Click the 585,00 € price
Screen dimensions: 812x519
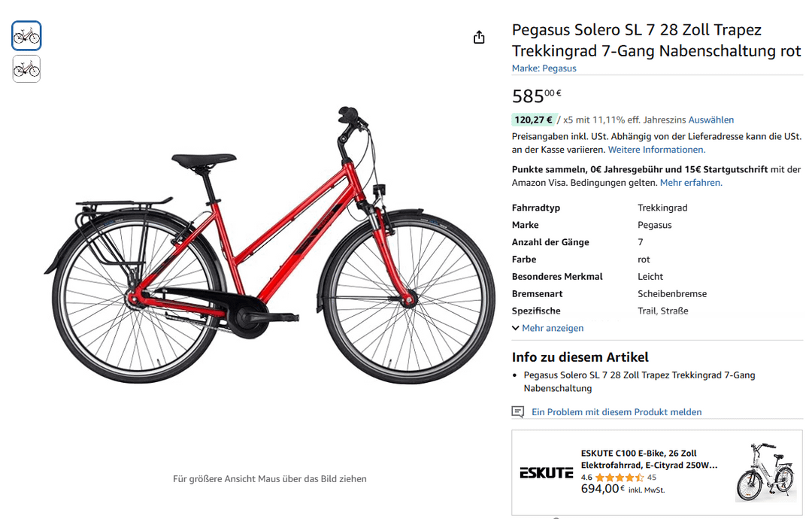click(x=537, y=96)
